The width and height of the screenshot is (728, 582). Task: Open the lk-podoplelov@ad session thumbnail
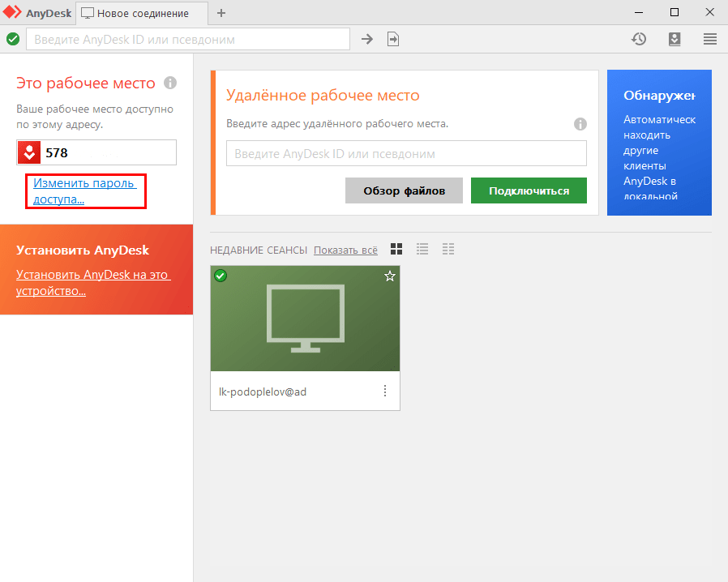pyautogui.click(x=305, y=319)
